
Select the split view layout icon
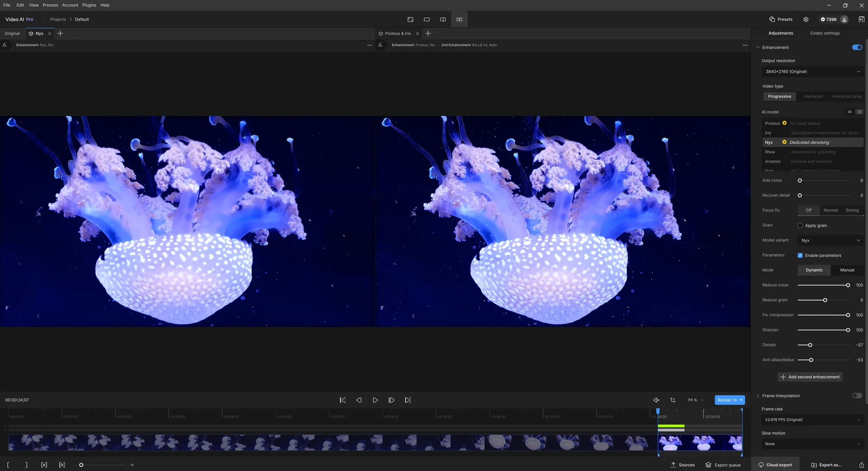443,20
